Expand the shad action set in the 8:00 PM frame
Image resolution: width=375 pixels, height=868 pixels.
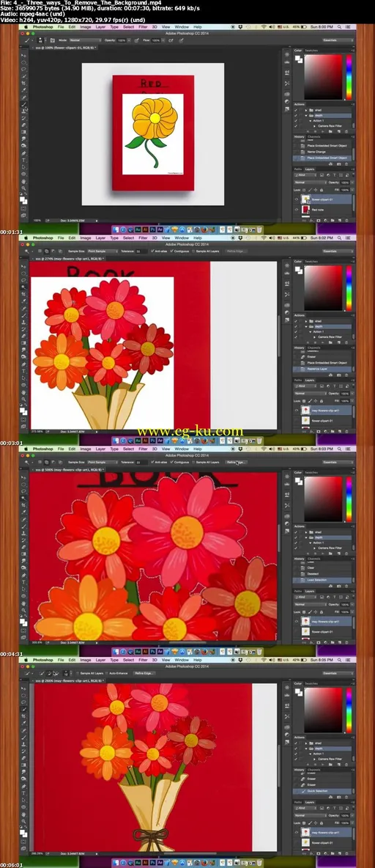(x=306, y=110)
